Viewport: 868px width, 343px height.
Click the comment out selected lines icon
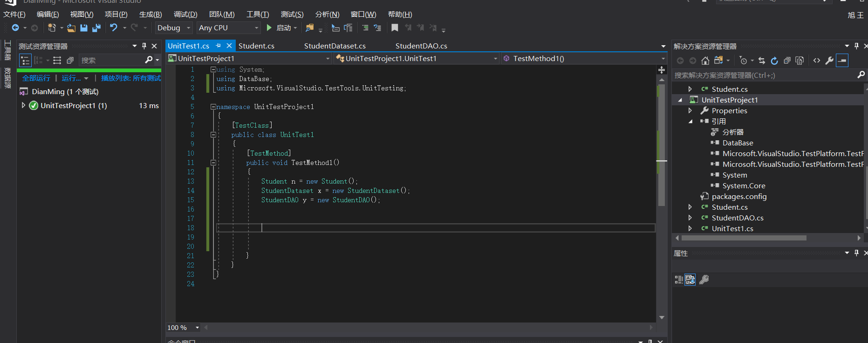pos(365,28)
